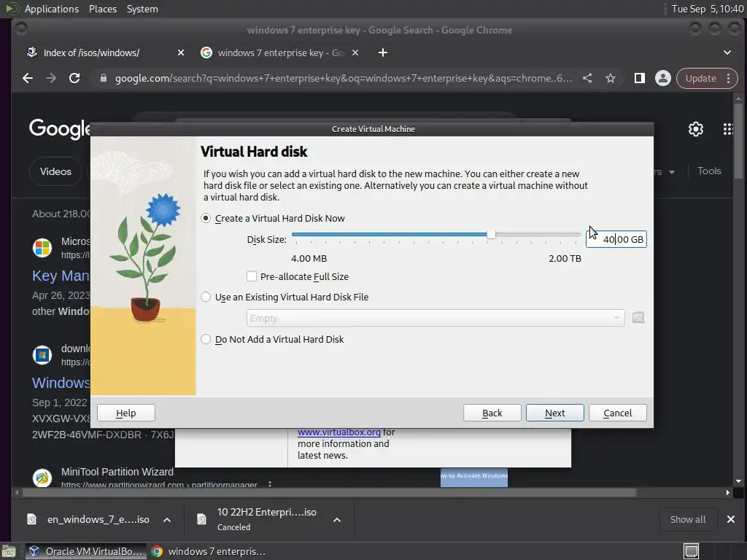The height and width of the screenshot is (560, 747).
Task: Select Create a Virtual Hard Disk Now
Action: pyautogui.click(x=205, y=218)
